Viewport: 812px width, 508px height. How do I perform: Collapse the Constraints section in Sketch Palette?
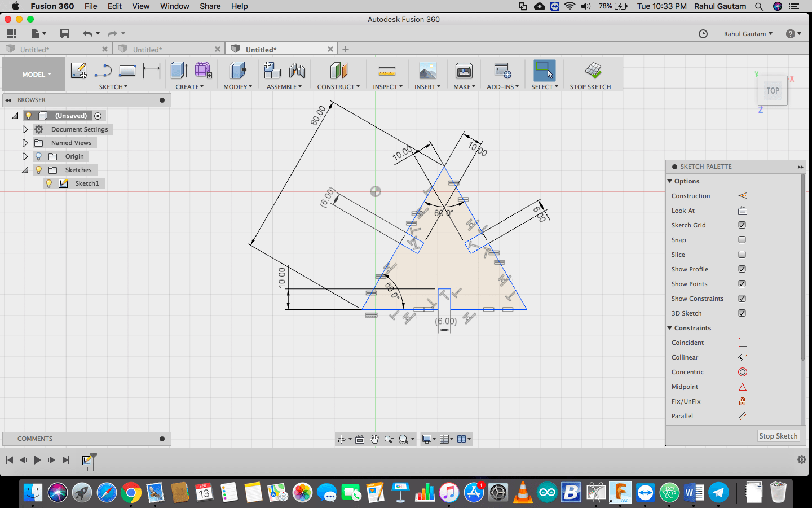[670, 328]
